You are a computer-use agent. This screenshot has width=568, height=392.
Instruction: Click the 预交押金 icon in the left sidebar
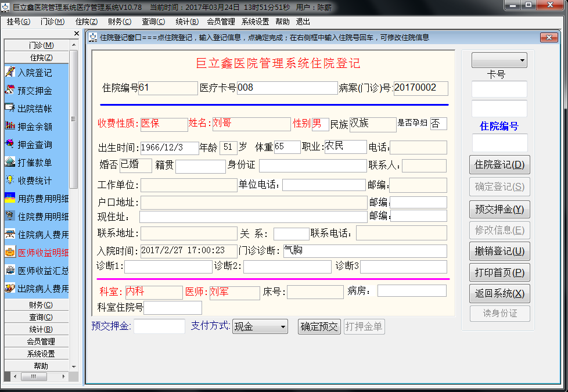10,91
